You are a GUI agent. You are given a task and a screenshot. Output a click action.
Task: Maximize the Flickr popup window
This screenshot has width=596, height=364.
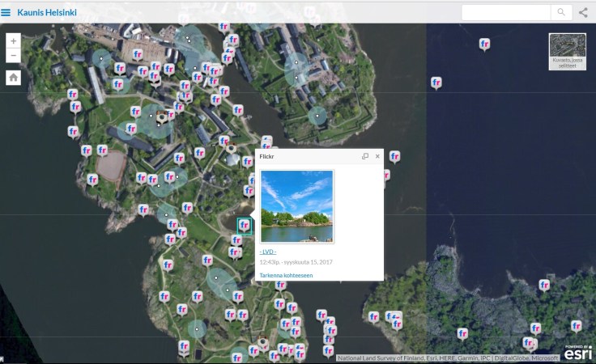[365, 156]
